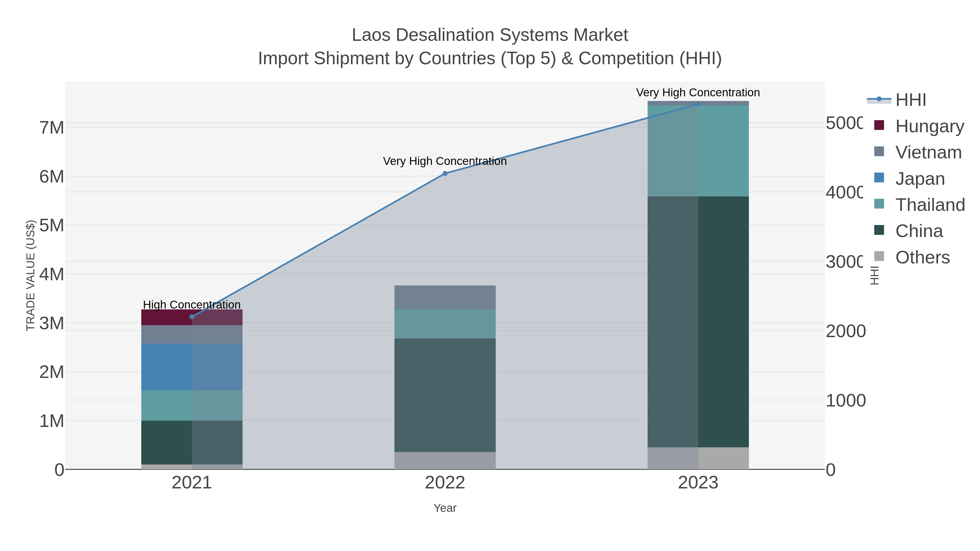Click the 'Year' axis title
Screen dimensions: 980x551
pos(445,508)
